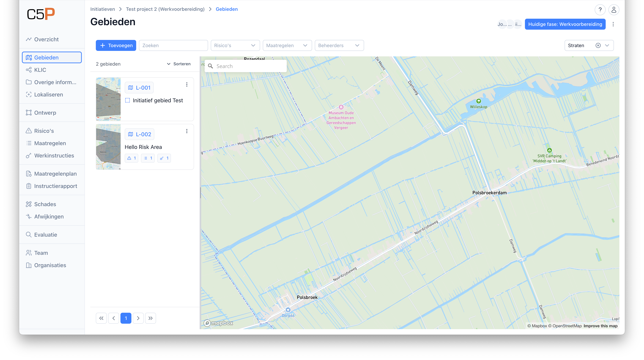Go to next page in pagination

(x=138, y=318)
